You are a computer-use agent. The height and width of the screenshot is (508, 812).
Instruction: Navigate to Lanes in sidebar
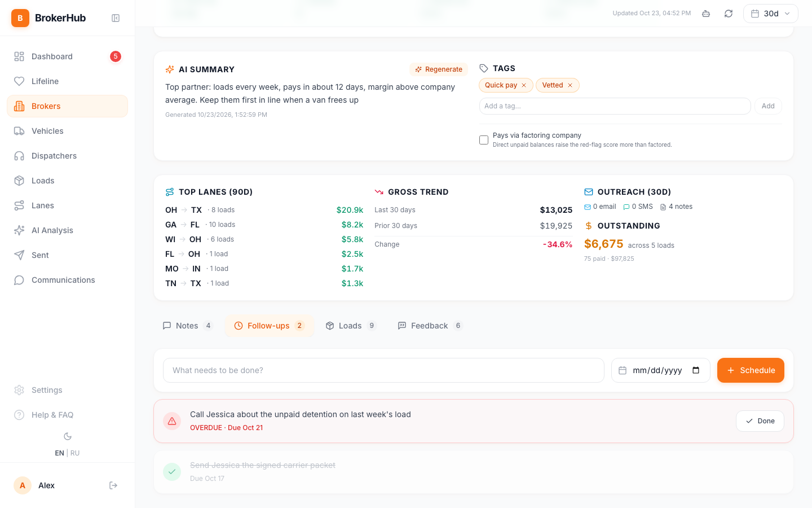coord(68,205)
